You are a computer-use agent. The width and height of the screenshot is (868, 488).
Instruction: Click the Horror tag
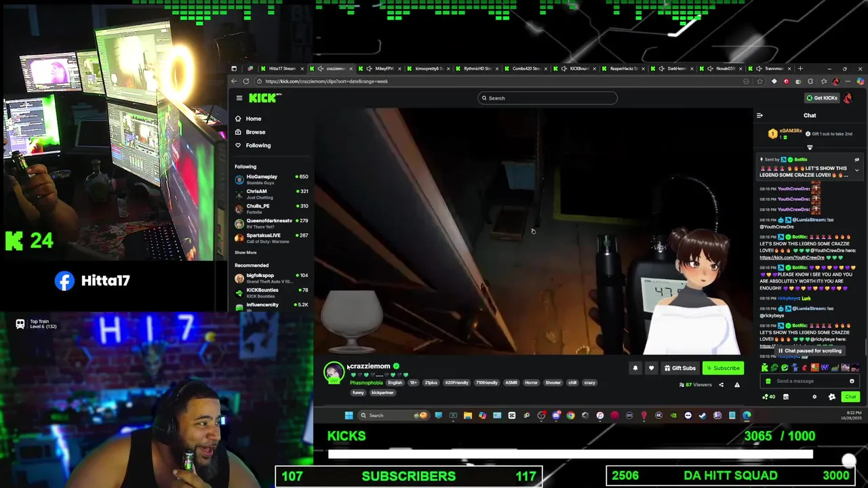pos(531,383)
